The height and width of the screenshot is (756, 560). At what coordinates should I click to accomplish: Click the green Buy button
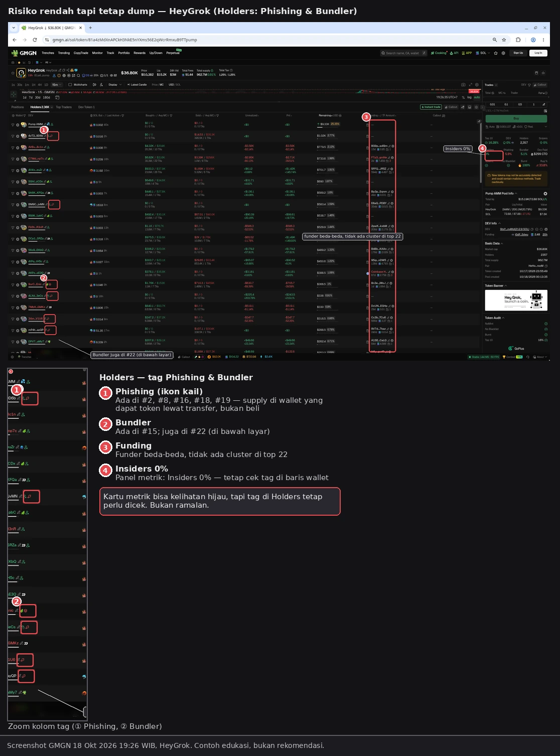pyautogui.click(x=516, y=118)
